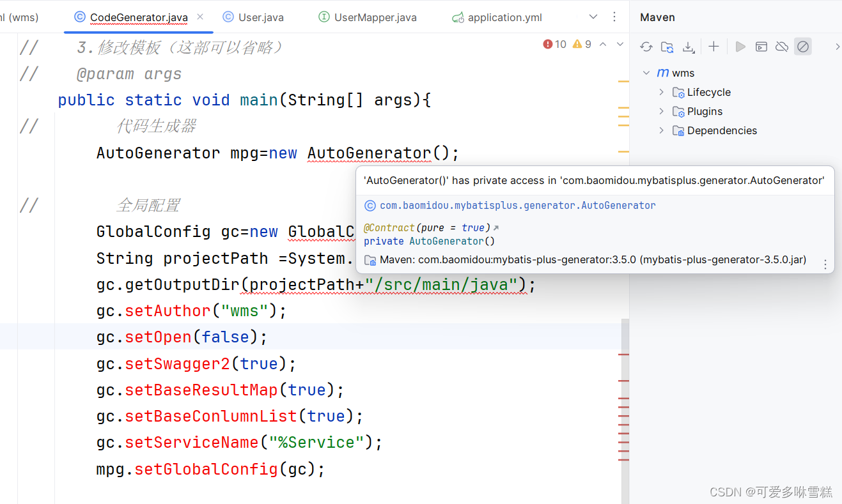Click the 9 warnings indicator

click(582, 44)
